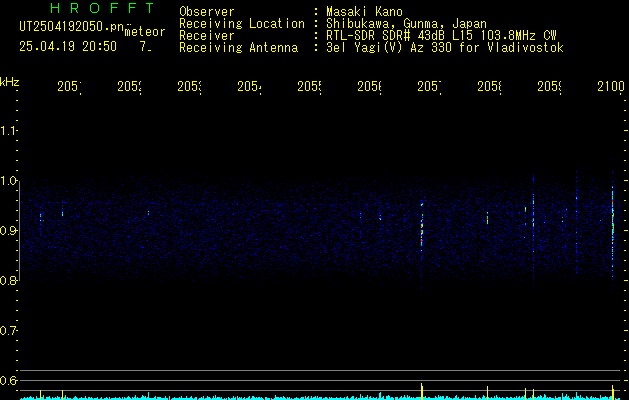Select the observer name Masaki Kano
The height and width of the screenshot is (400, 629).
364,11
